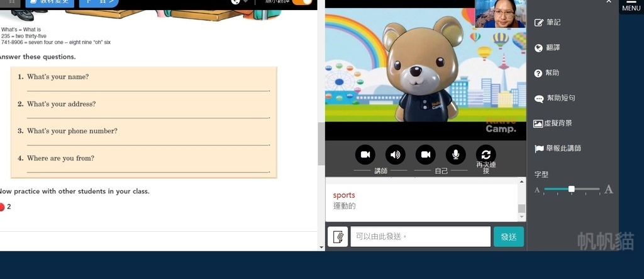
Task: Click the chat log scroll up arrow
Action: [x=521, y=181]
